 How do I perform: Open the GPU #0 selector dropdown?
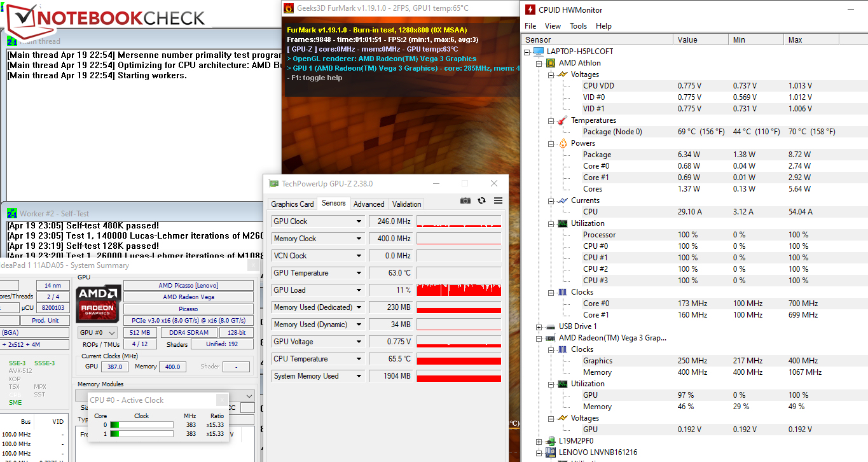(x=97, y=333)
